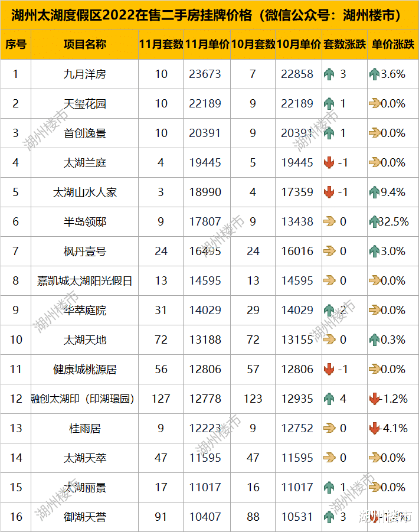The height and width of the screenshot is (532, 419).
Task: Click red down arrow in 太湖兰庭 套数涨跌 cell
Action: (329, 162)
